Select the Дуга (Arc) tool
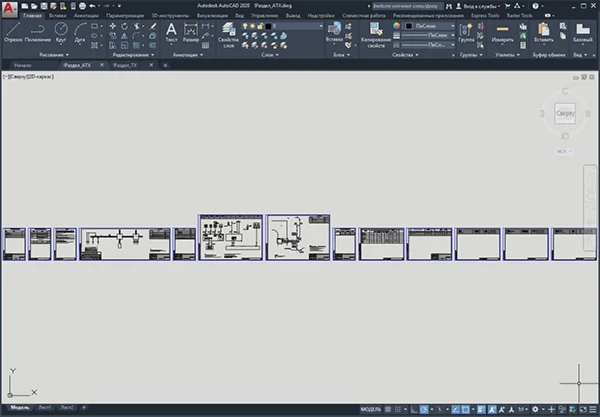Screen dimensions: 600x417 80,31
